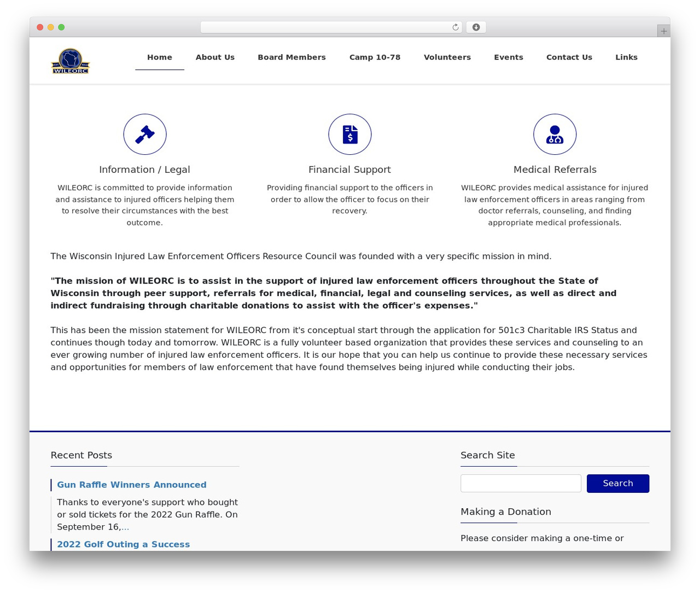Open the browser downloads button
Image resolution: width=700 pixels, height=593 pixels.
click(476, 27)
